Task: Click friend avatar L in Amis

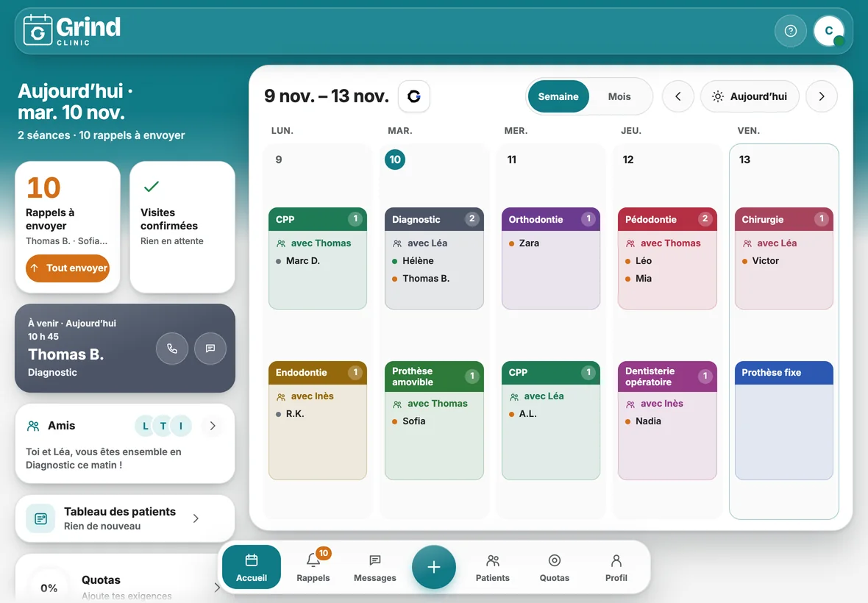Action: pyautogui.click(x=145, y=426)
